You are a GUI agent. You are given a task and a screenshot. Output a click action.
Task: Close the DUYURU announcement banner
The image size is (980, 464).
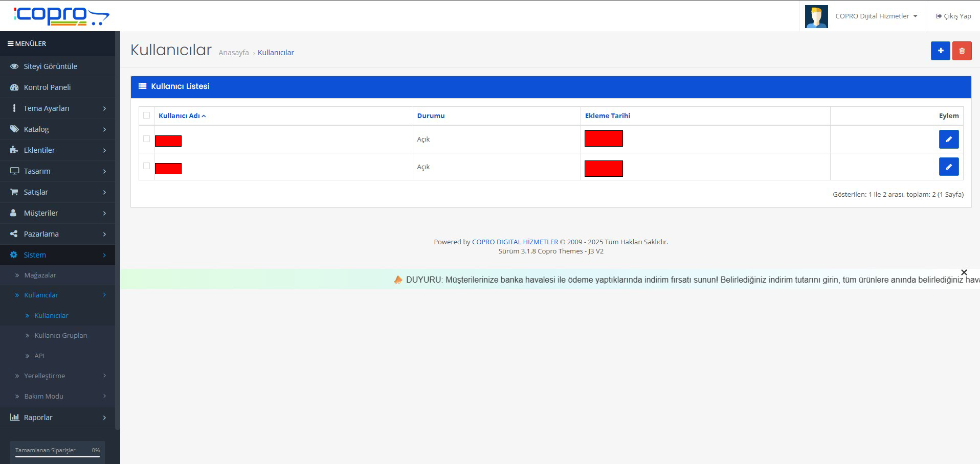(x=964, y=272)
